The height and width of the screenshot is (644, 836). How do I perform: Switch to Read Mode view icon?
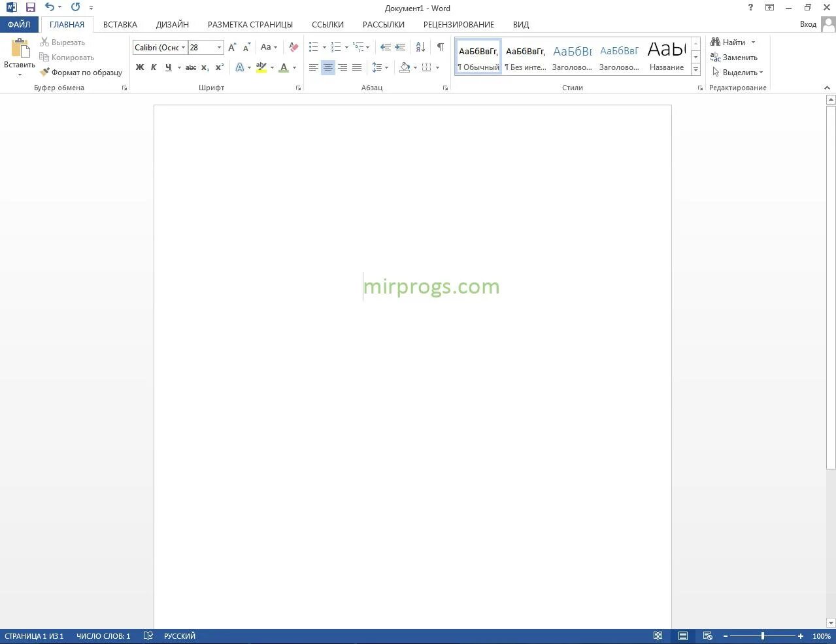pyautogui.click(x=658, y=636)
